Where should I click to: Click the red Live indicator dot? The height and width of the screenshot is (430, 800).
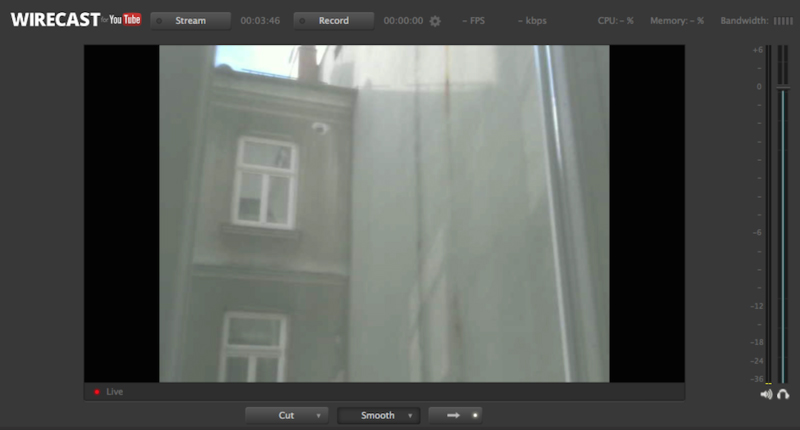pos(96,392)
